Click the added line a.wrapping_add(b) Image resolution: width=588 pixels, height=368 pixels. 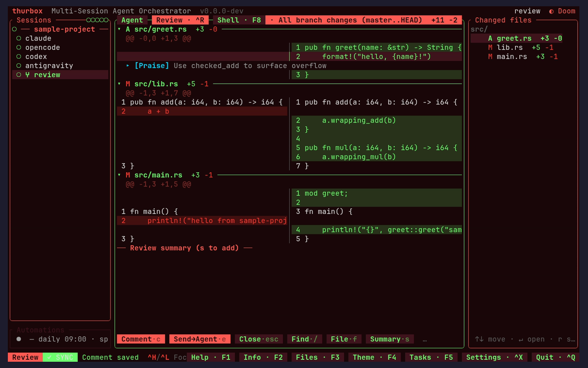click(377, 121)
